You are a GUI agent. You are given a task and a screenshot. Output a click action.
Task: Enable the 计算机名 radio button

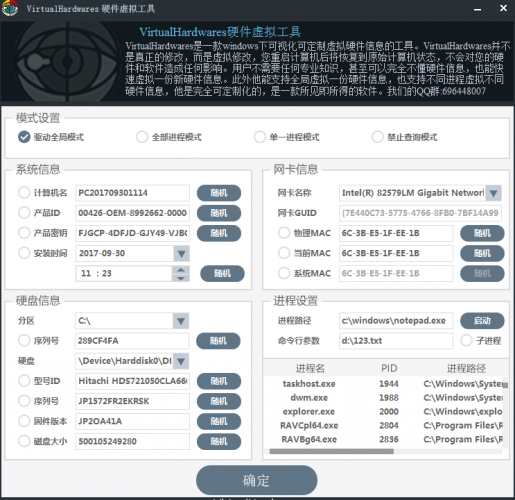pos(24,192)
